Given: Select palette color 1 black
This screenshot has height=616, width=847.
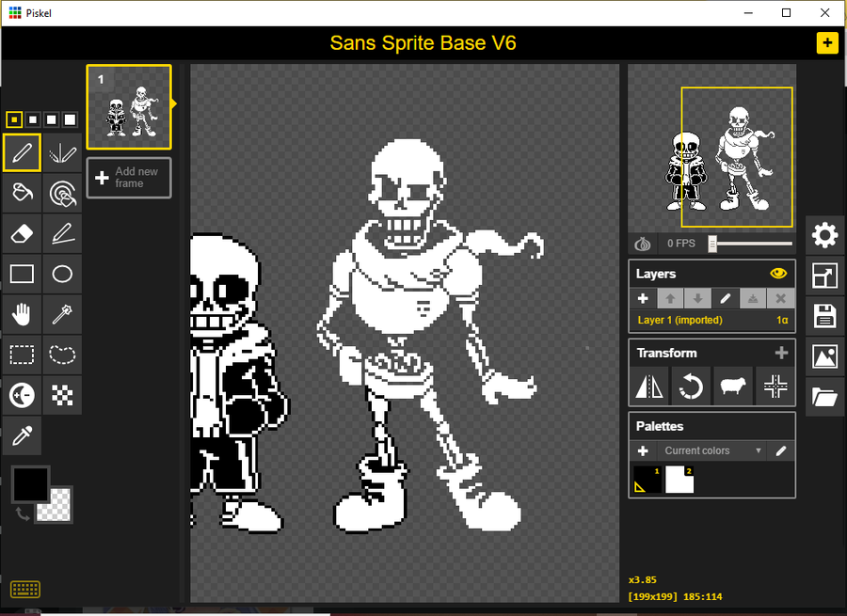Looking at the screenshot, I should [x=647, y=480].
